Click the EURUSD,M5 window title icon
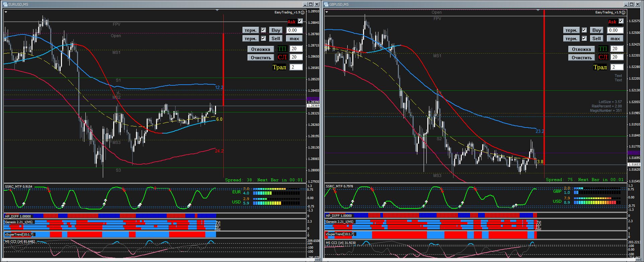 coord(5,4)
